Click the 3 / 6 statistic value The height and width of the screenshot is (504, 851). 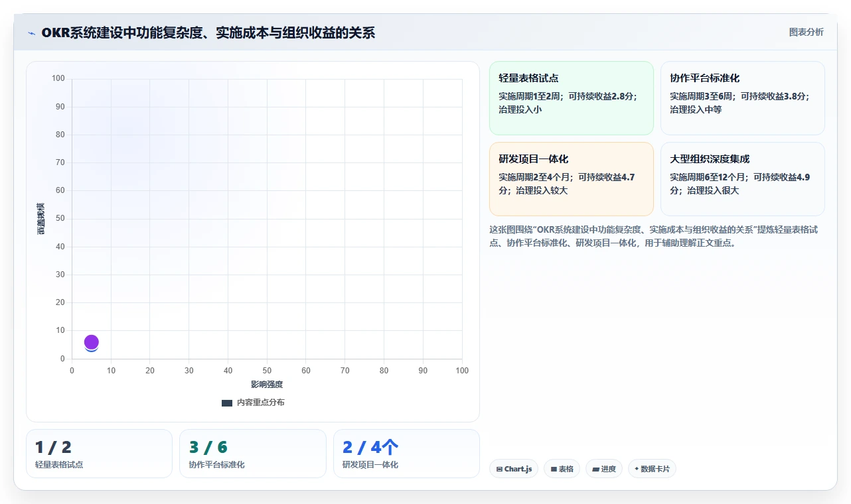point(208,448)
